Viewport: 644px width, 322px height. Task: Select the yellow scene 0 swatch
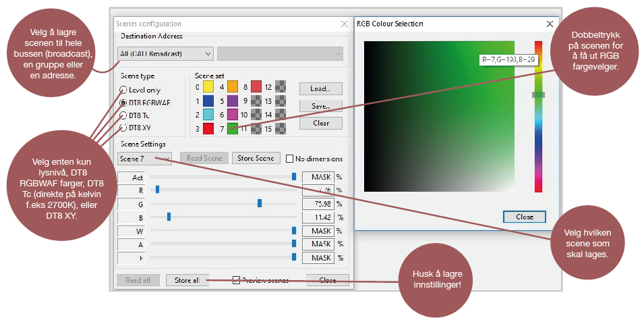(208, 87)
